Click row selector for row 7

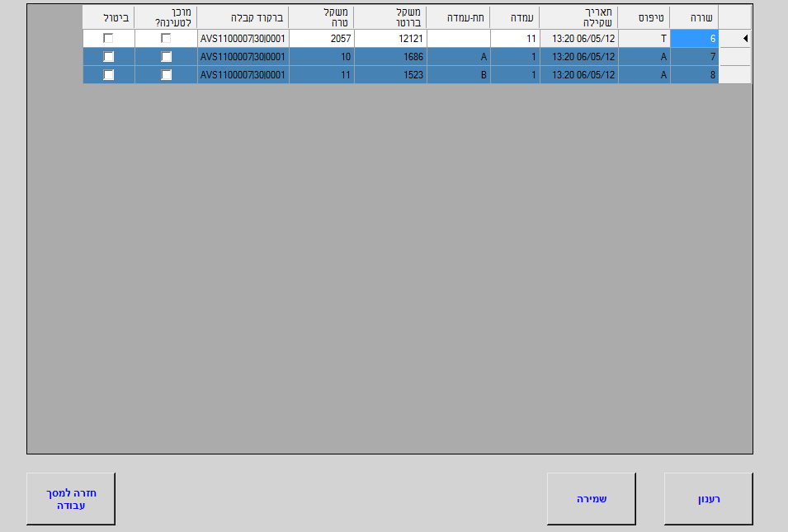tap(734, 57)
